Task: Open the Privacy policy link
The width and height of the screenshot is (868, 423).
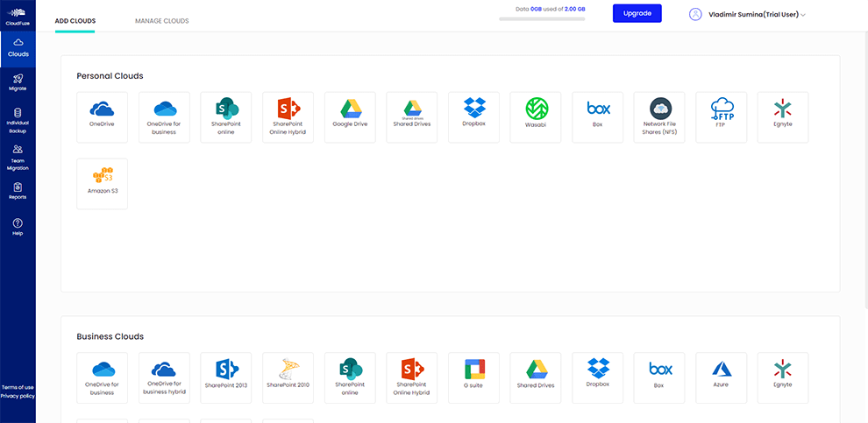Action: 18,396
